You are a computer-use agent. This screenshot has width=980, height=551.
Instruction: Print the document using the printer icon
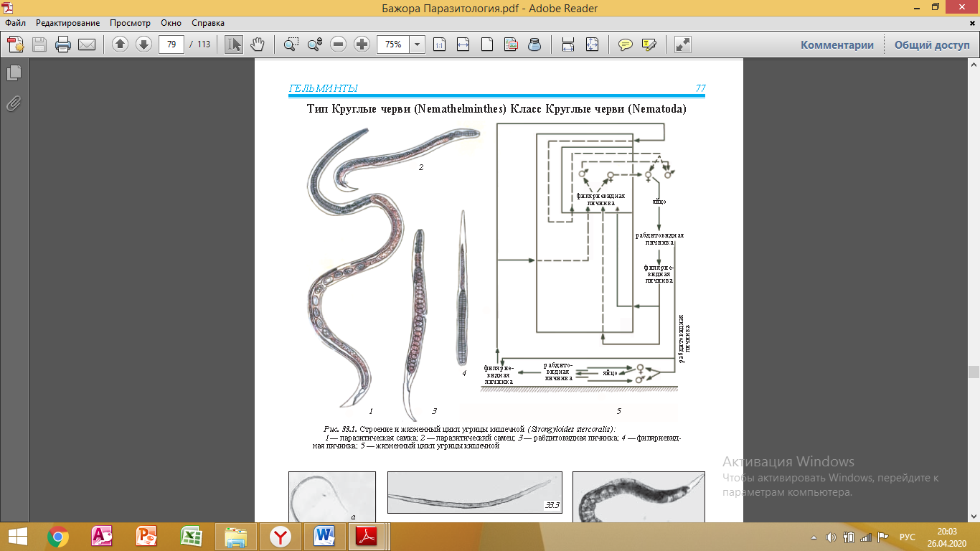point(63,44)
